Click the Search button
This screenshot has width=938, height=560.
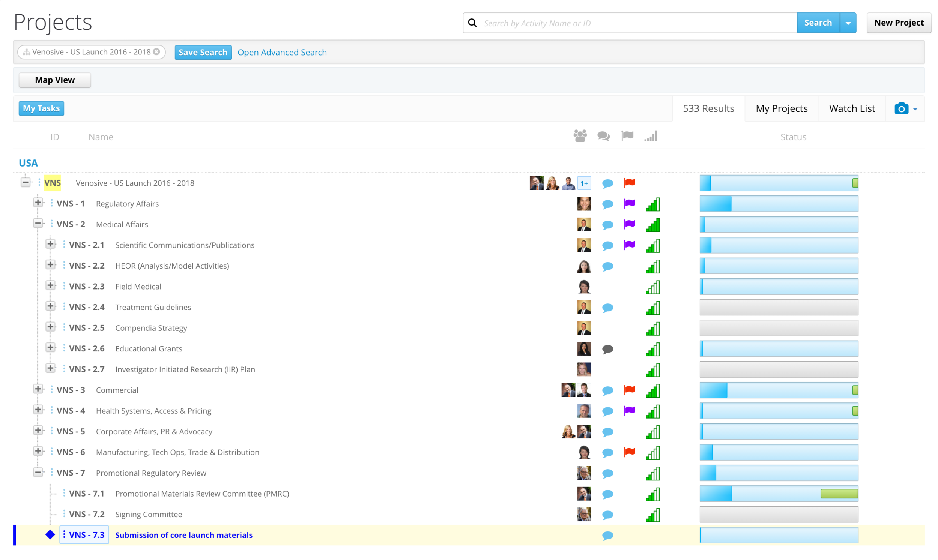(818, 23)
